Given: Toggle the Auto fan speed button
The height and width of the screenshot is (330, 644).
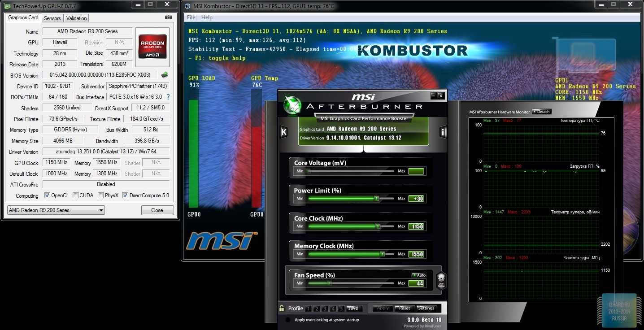Looking at the screenshot, I should click(419, 275).
